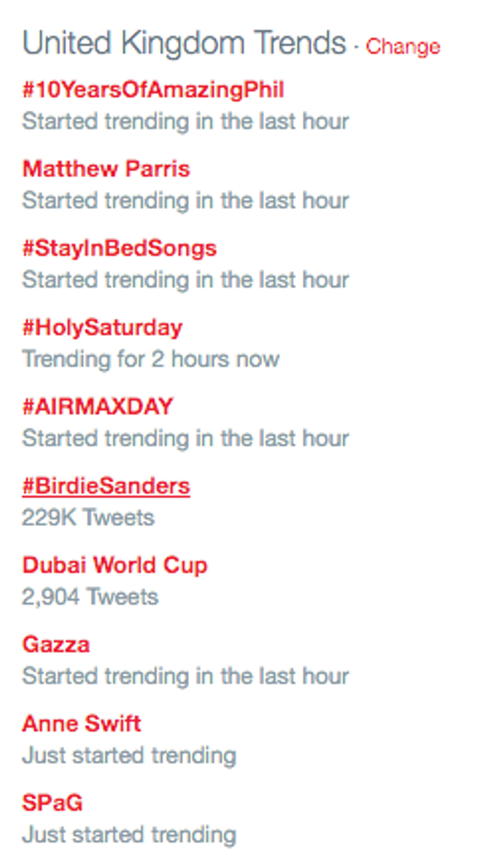Open the Matthew Parris trend
Image resolution: width=503 pixels, height=868 pixels.
click(x=106, y=169)
